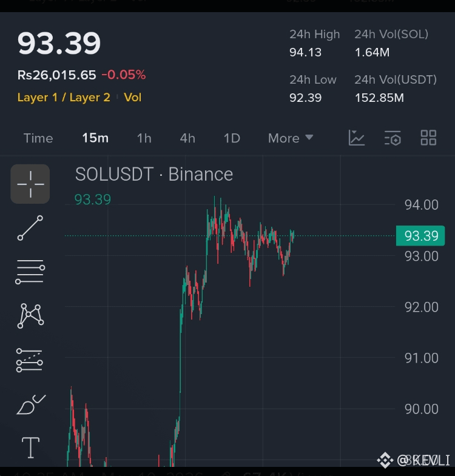Select the brush drawing tool
Viewport: 455px width, 476px height.
coord(31,404)
